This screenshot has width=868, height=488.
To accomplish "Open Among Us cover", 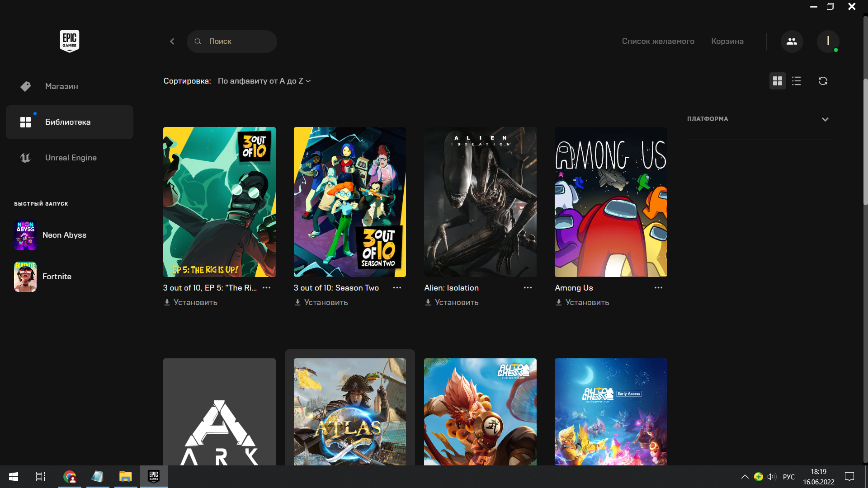I will point(611,202).
